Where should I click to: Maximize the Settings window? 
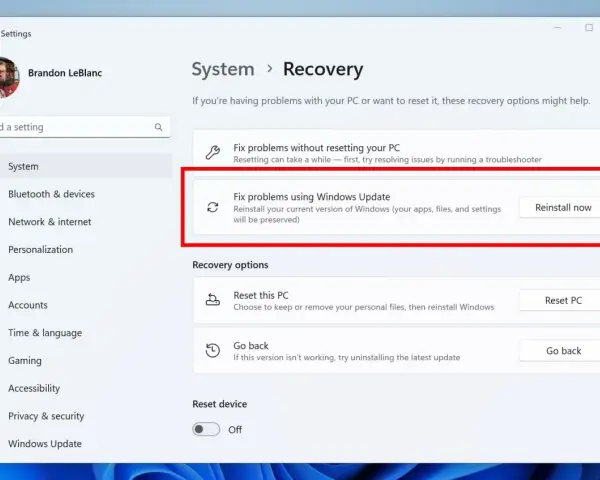tap(589, 28)
